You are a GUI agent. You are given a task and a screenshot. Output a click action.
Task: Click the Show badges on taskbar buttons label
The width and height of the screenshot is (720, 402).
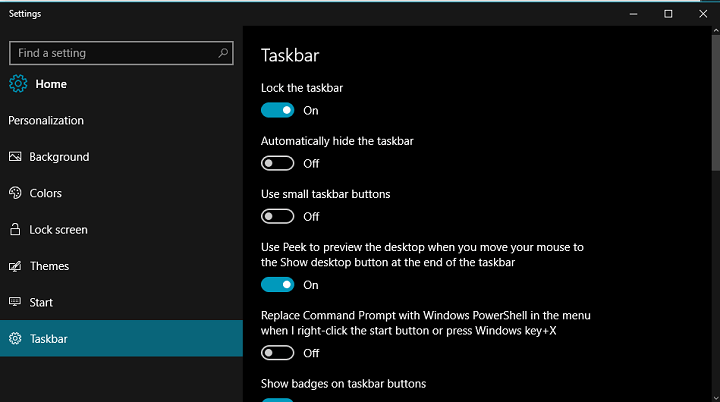coord(343,384)
